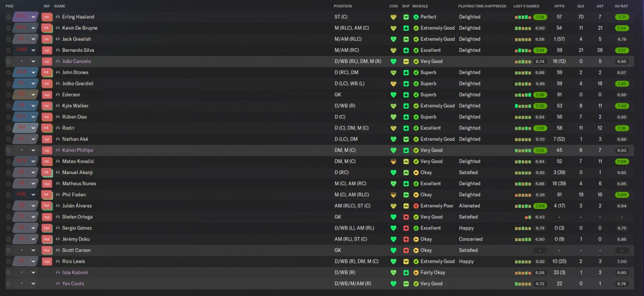This screenshot has width=644, height=296.
Task: Open Joško Gvardiol's player profile
Action: click(77, 84)
